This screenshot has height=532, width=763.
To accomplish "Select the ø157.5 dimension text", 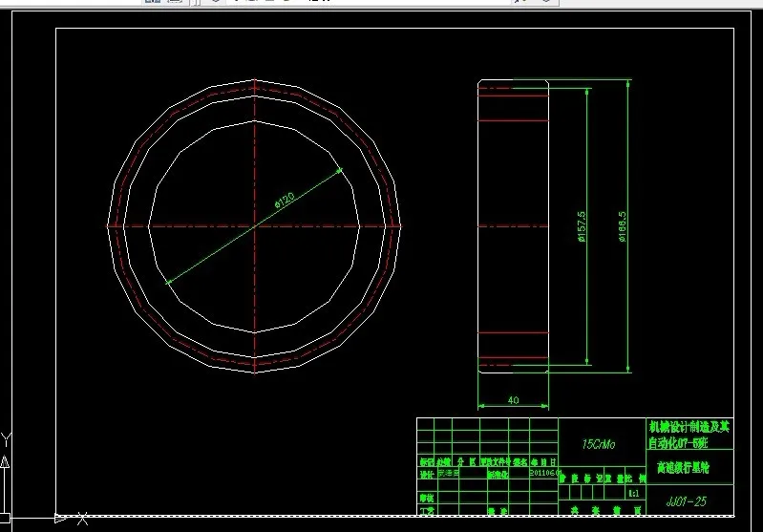I will point(581,226).
